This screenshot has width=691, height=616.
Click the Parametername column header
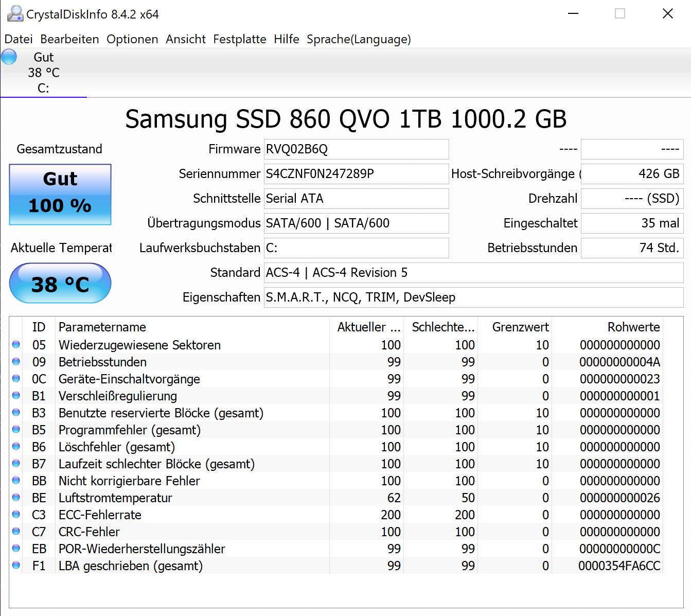[x=192, y=327]
